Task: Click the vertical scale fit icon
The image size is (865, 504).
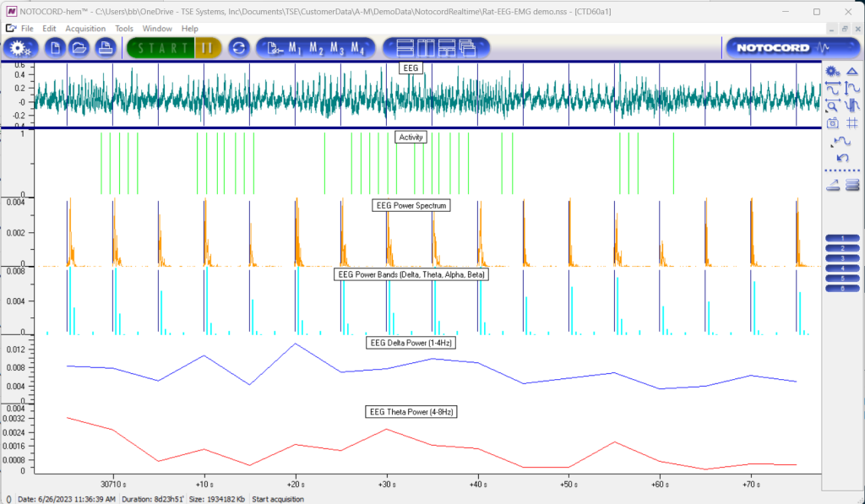Action: (852, 89)
